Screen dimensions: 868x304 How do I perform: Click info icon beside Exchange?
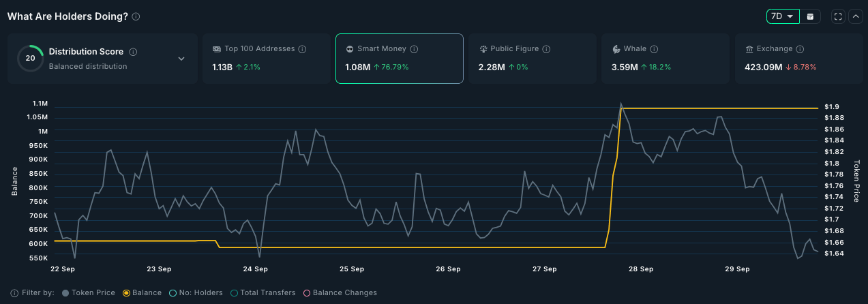click(800, 49)
